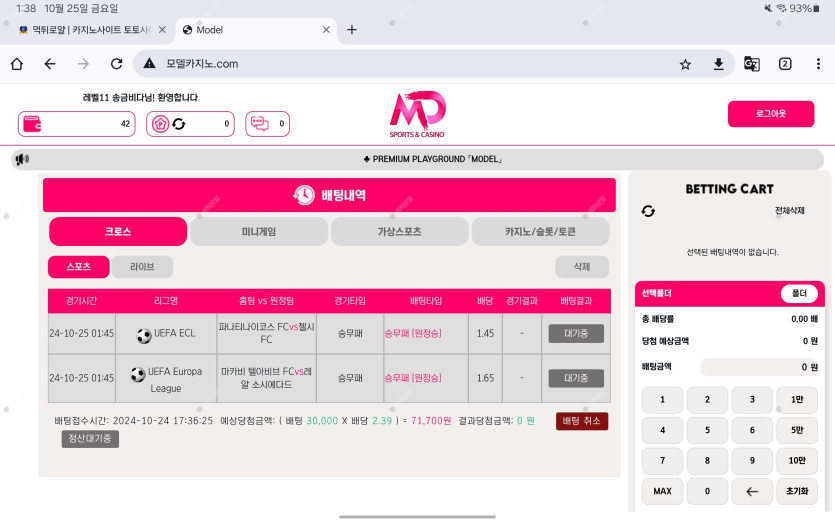Image resolution: width=835 pixels, height=522 pixels.
Task: Click the wallet balance icon
Action: tap(32, 124)
